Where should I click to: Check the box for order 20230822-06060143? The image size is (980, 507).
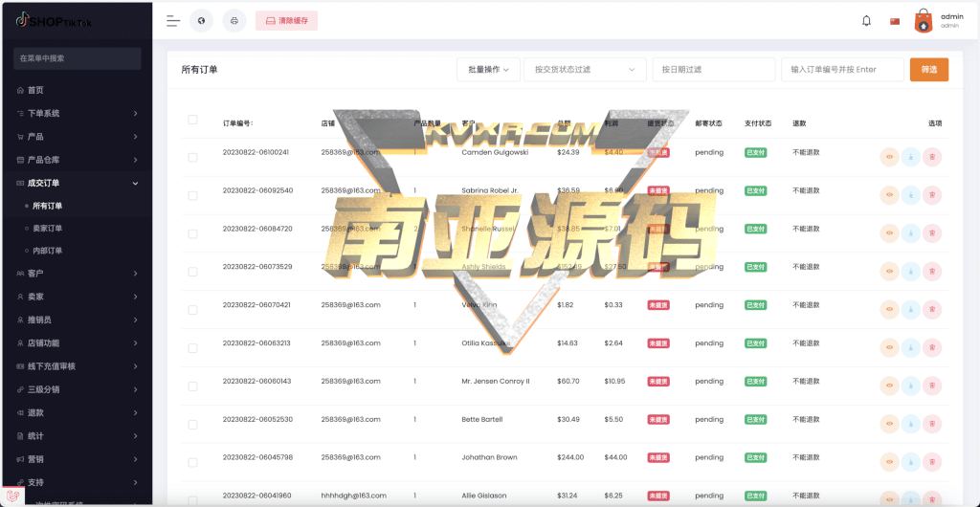pos(192,386)
